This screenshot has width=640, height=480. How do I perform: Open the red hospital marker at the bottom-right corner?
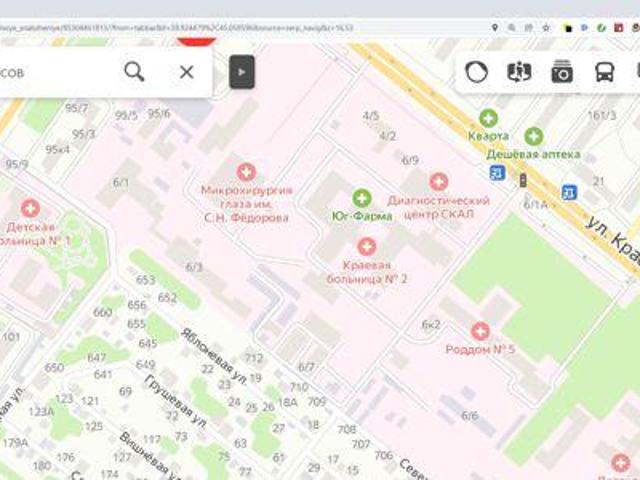pos(620,463)
